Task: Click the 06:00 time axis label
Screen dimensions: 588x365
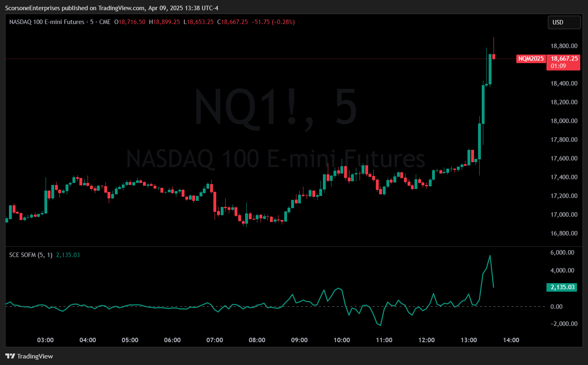Action: click(x=173, y=340)
